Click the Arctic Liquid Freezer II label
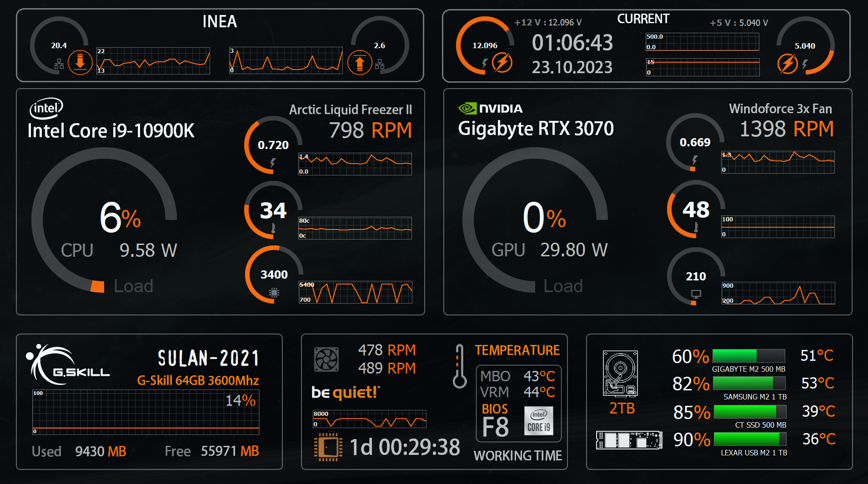Image resolution: width=868 pixels, height=484 pixels. (351, 110)
